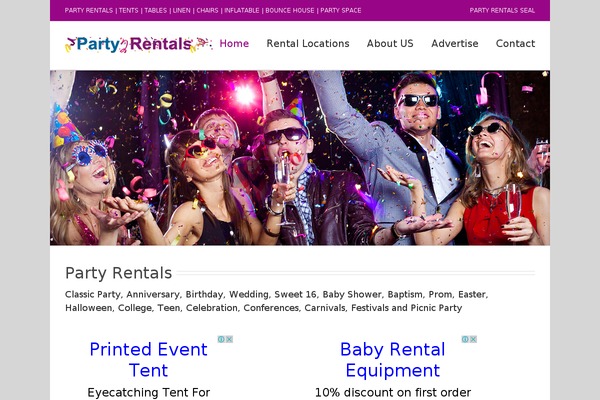Open the Printed Event Tent ad headline

click(x=148, y=360)
